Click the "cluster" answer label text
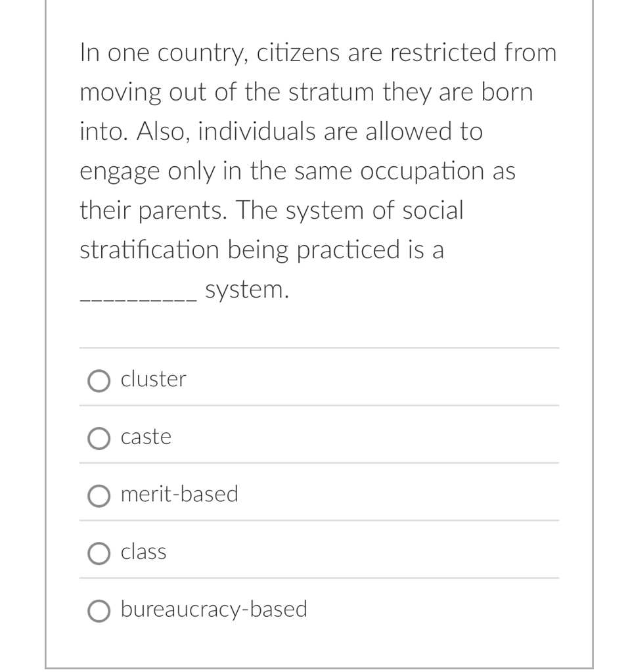This screenshot has width=630, height=672. pos(154,379)
